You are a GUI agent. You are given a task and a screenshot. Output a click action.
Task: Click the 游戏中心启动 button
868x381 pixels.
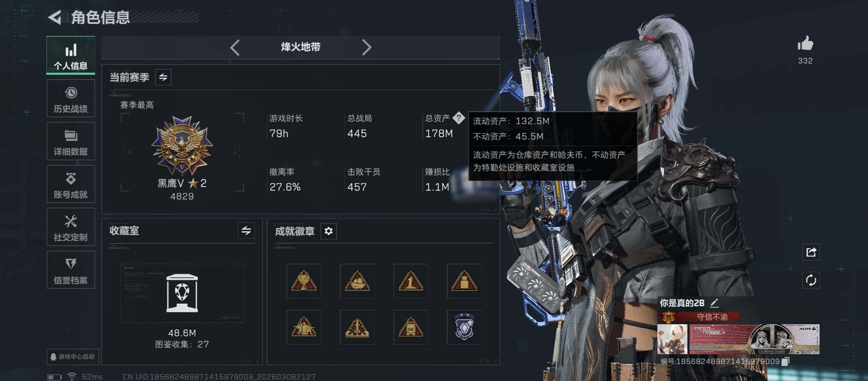(73, 357)
